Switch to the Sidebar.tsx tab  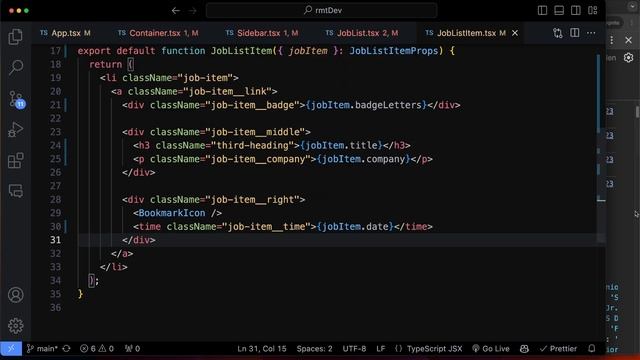click(262, 33)
